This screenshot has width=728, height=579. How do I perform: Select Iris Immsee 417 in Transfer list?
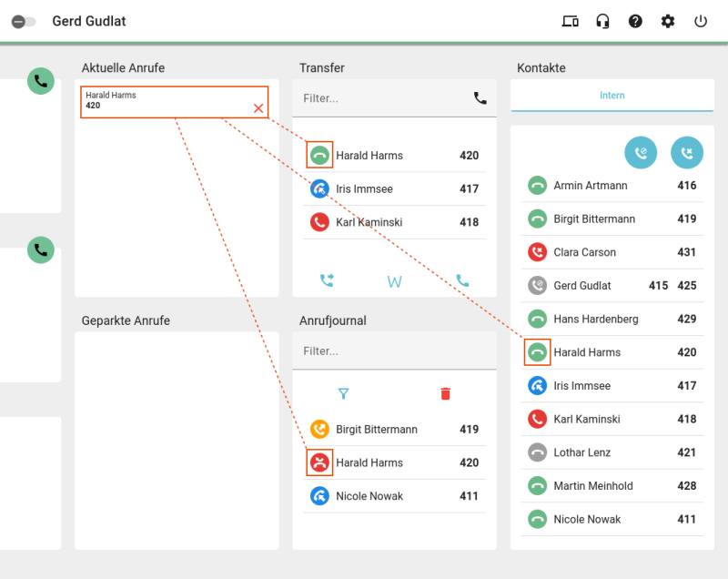tap(394, 189)
